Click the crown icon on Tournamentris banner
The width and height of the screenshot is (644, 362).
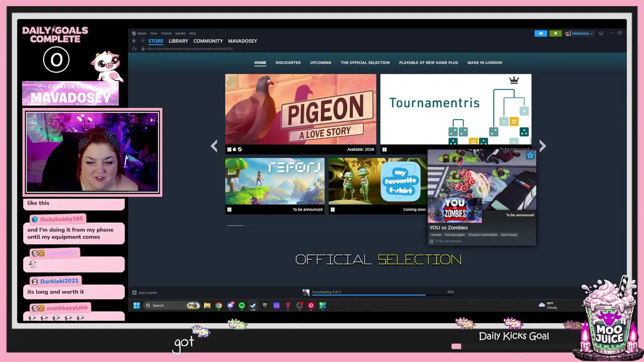[x=514, y=80]
